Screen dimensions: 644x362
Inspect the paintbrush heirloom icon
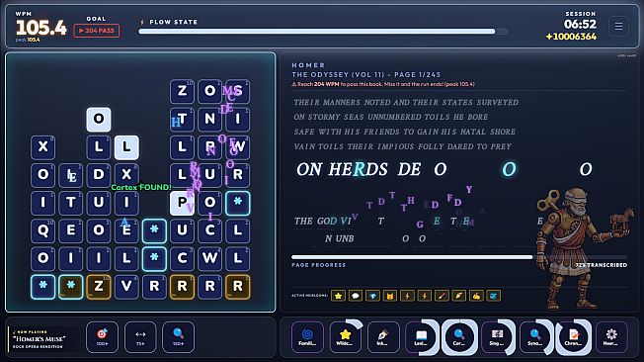click(442, 296)
